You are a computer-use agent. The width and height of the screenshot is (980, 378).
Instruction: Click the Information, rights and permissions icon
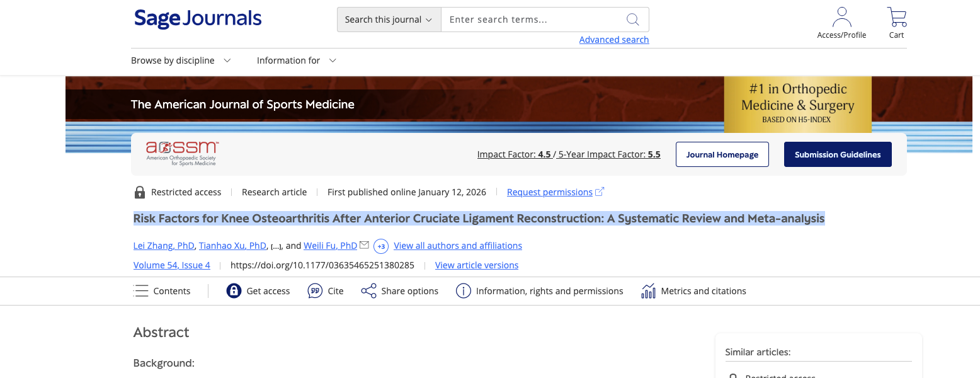[464, 291]
